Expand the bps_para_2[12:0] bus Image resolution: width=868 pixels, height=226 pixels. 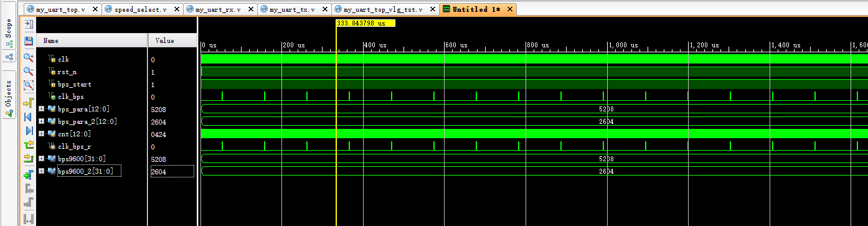click(41, 121)
